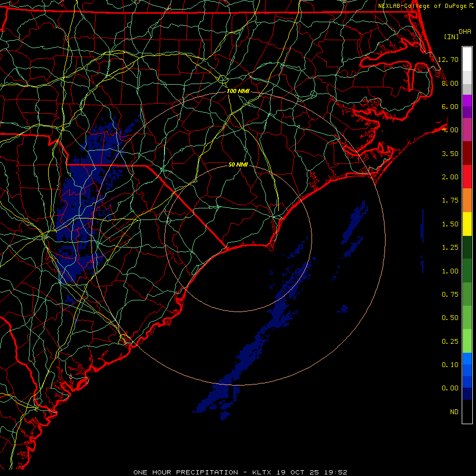Select the orange 1.75 color swatch
476x476 pixels.
click(467, 200)
